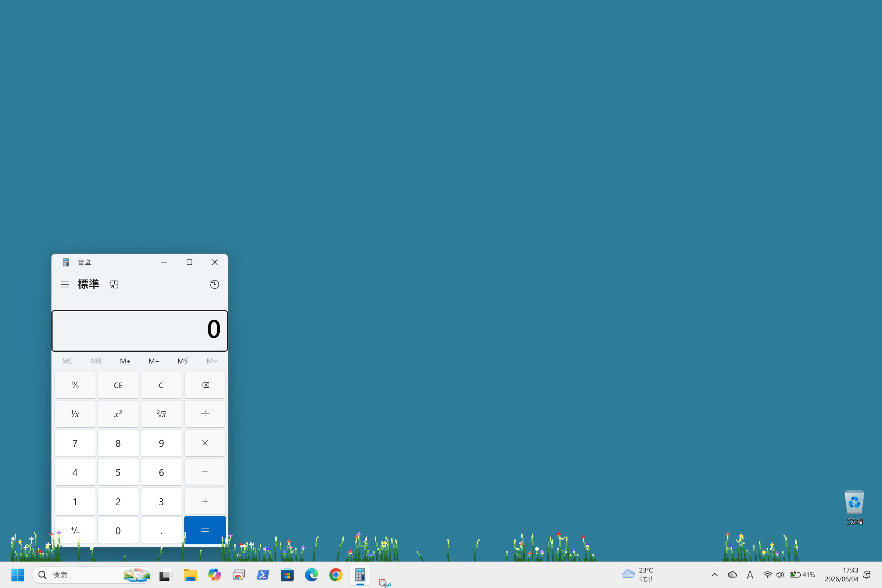Switch IME input mode A indicator
This screenshot has height=588, width=882.
(750, 574)
